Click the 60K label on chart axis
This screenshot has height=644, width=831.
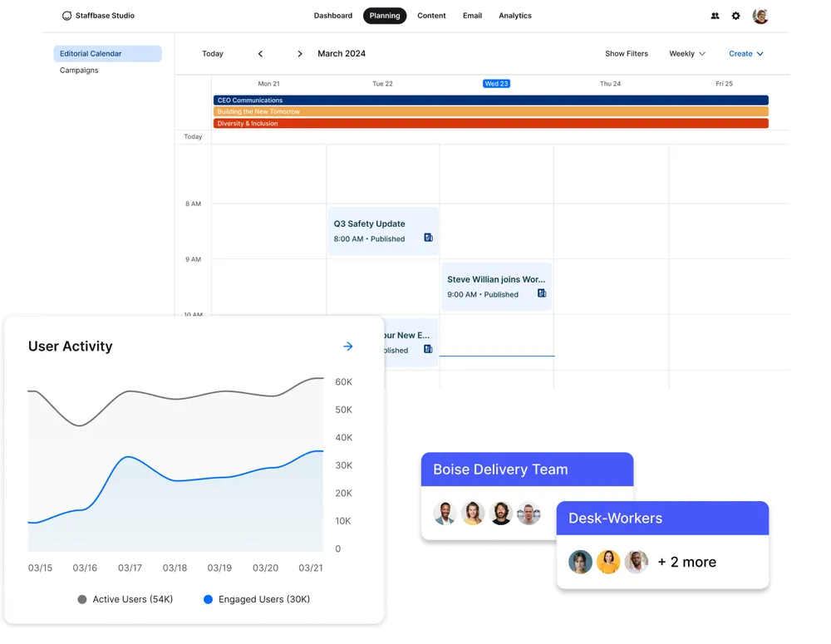click(343, 382)
